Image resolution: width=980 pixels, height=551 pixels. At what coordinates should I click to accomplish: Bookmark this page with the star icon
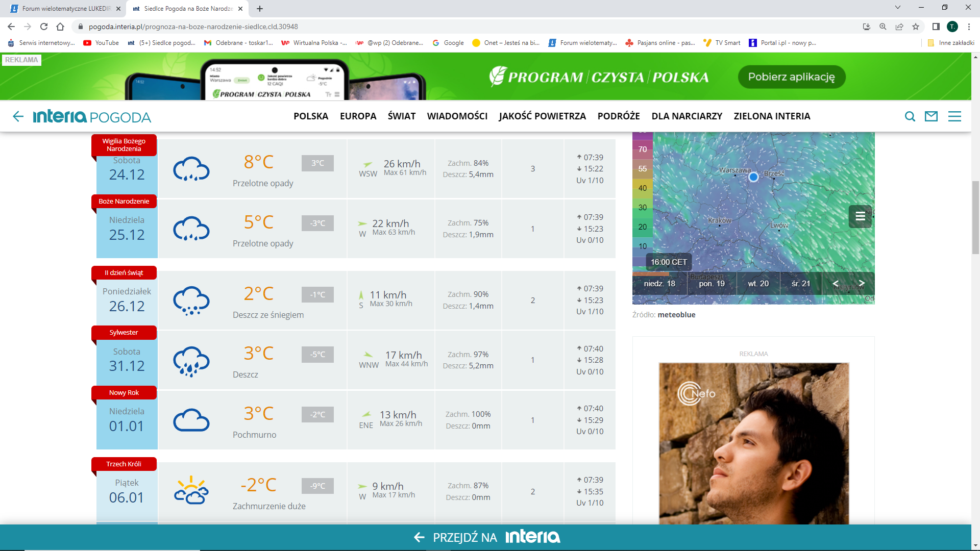click(x=916, y=27)
